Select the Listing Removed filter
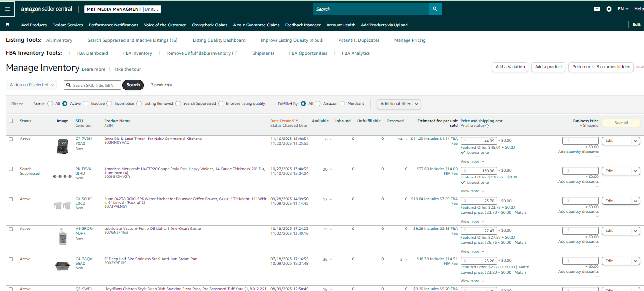644x291 pixels. coord(139,103)
